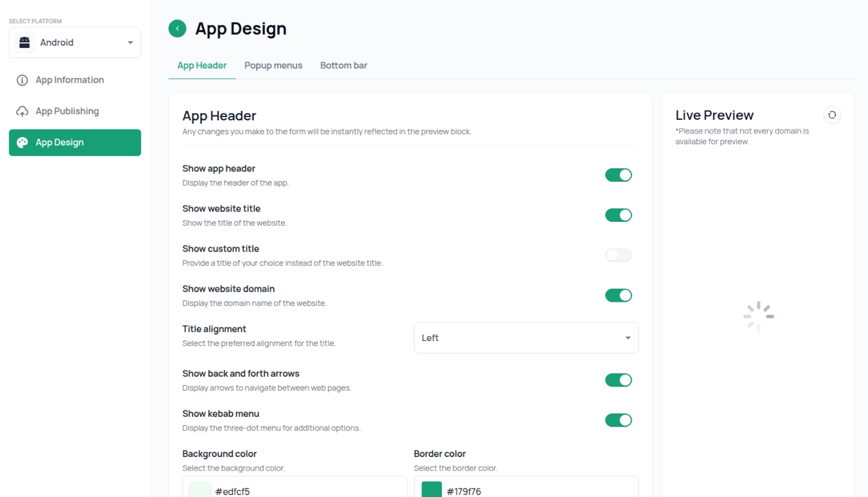The height and width of the screenshot is (497, 868).
Task: Click the Android robot platform icon
Action: (25, 43)
